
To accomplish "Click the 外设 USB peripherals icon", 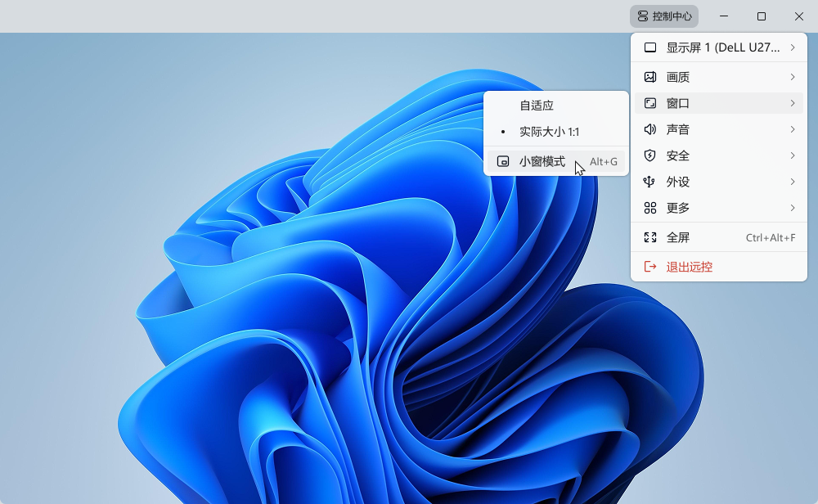I will click(650, 182).
